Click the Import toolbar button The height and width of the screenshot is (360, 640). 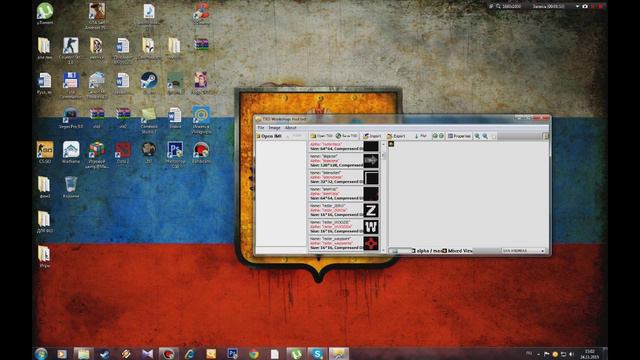(x=372, y=136)
